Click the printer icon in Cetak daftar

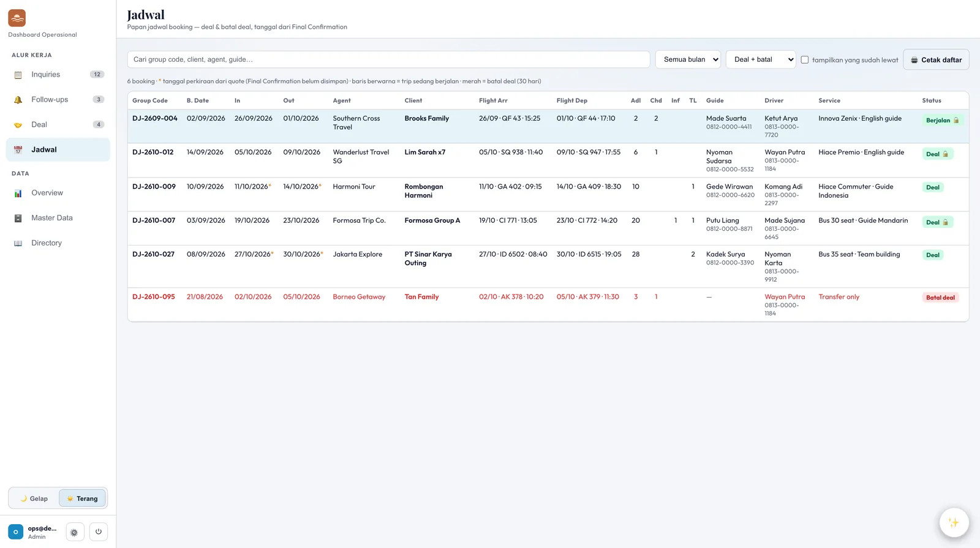click(914, 60)
